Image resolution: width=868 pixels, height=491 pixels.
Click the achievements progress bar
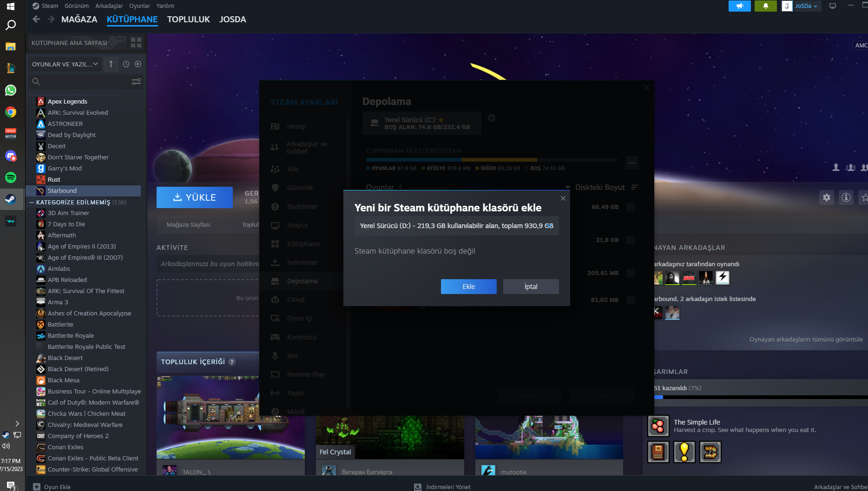pos(761,397)
